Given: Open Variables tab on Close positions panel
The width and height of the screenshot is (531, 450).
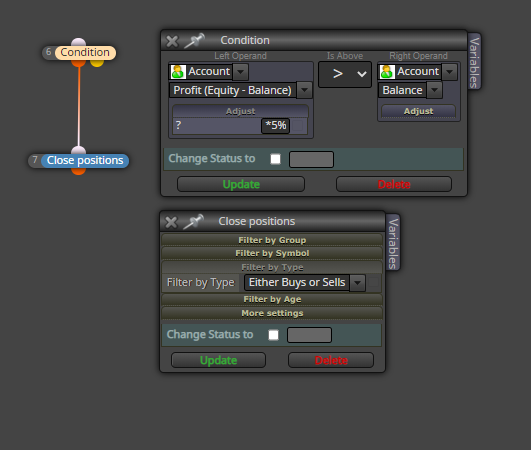Looking at the screenshot, I should pyautogui.click(x=393, y=243).
